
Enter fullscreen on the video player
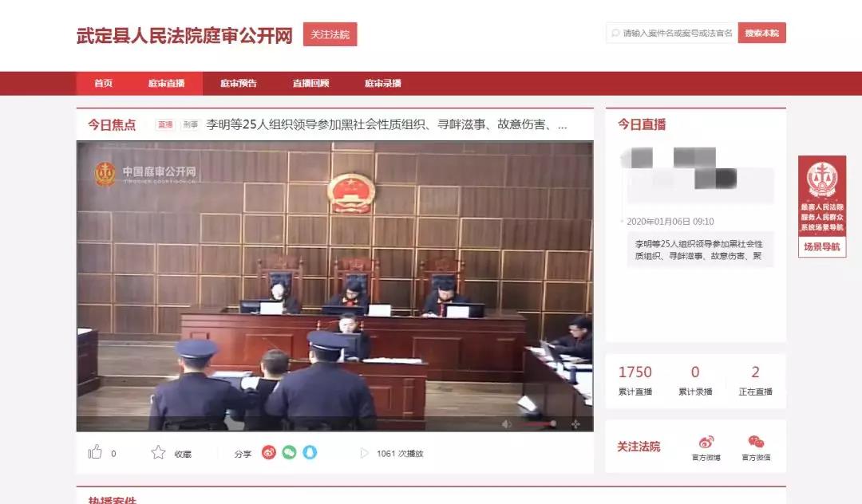575,424
